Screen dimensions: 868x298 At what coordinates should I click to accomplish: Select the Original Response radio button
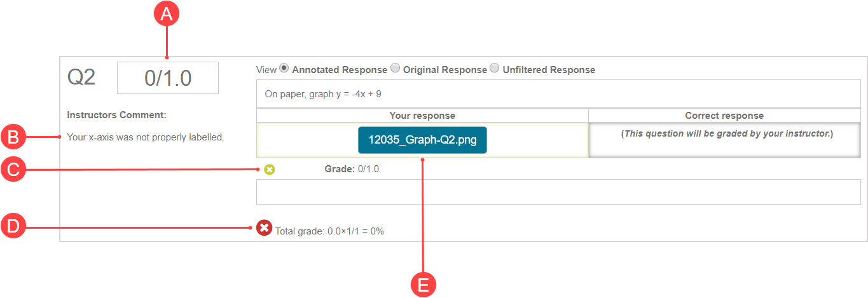pyautogui.click(x=395, y=69)
